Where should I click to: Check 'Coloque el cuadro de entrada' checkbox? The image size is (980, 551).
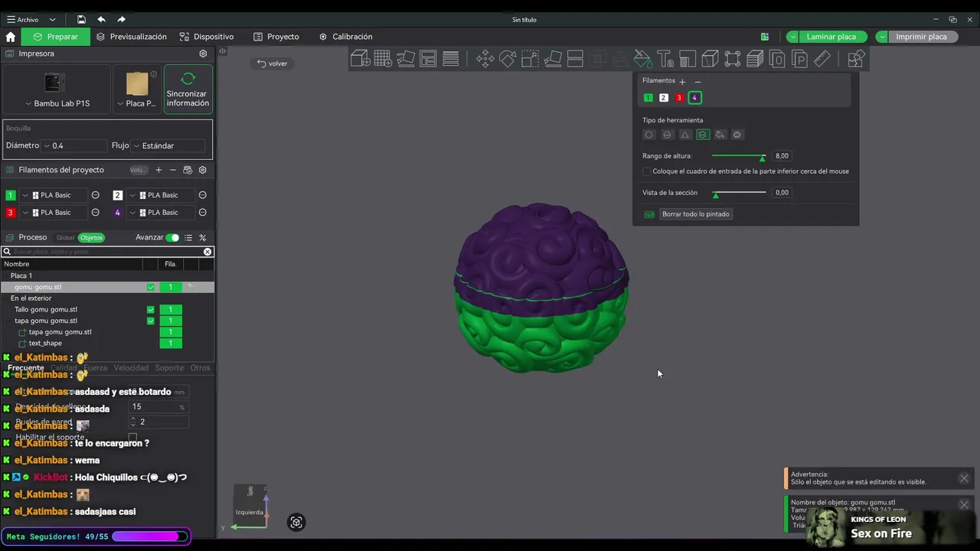[647, 171]
